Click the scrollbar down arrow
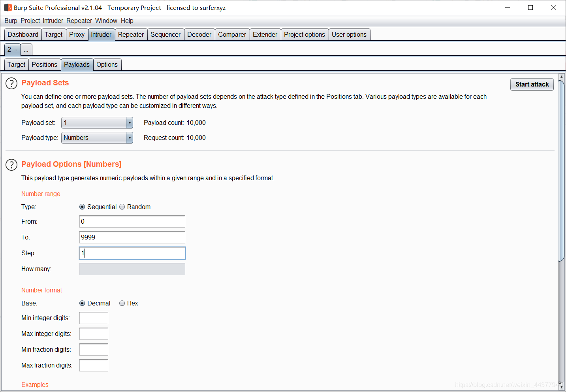Image resolution: width=566 pixels, height=392 pixels. coord(561,388)
